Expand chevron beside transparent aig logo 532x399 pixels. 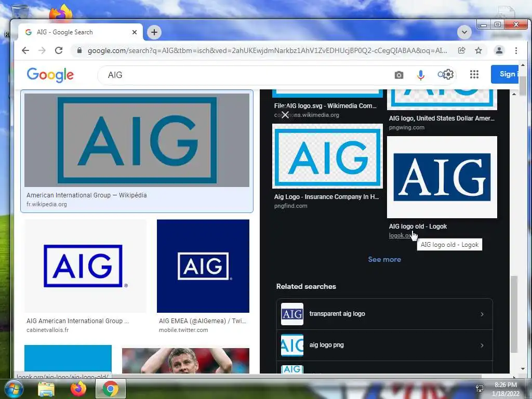482,314
